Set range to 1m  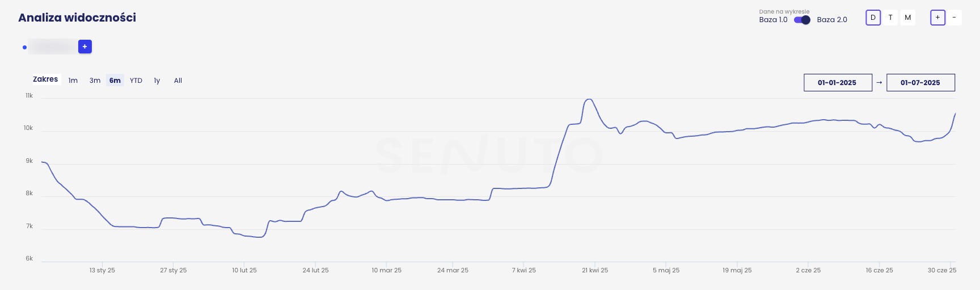coord(73,81)
